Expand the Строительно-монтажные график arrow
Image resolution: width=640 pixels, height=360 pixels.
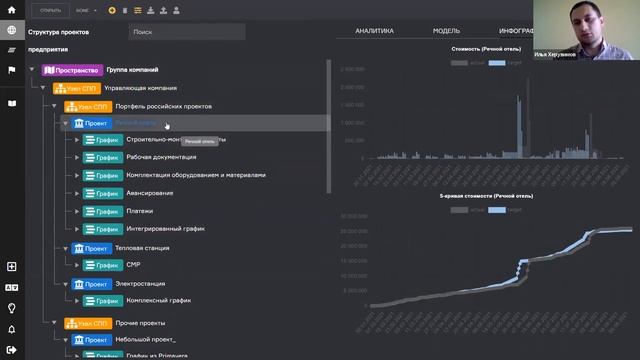(x=77, y=140)
